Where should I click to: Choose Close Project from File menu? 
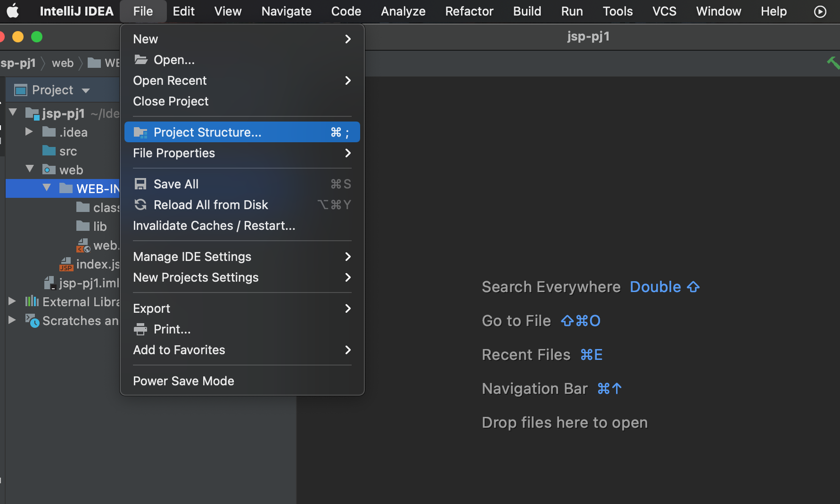242,101
